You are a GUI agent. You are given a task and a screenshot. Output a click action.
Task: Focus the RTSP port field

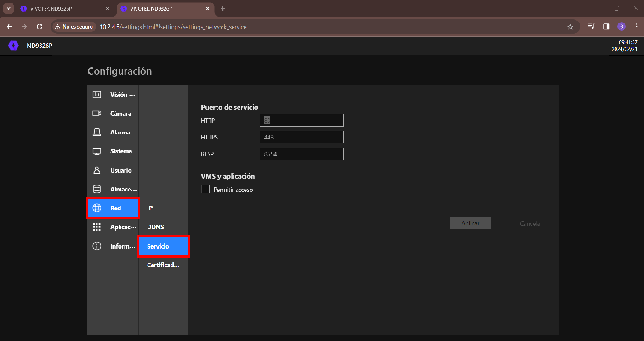302,154
